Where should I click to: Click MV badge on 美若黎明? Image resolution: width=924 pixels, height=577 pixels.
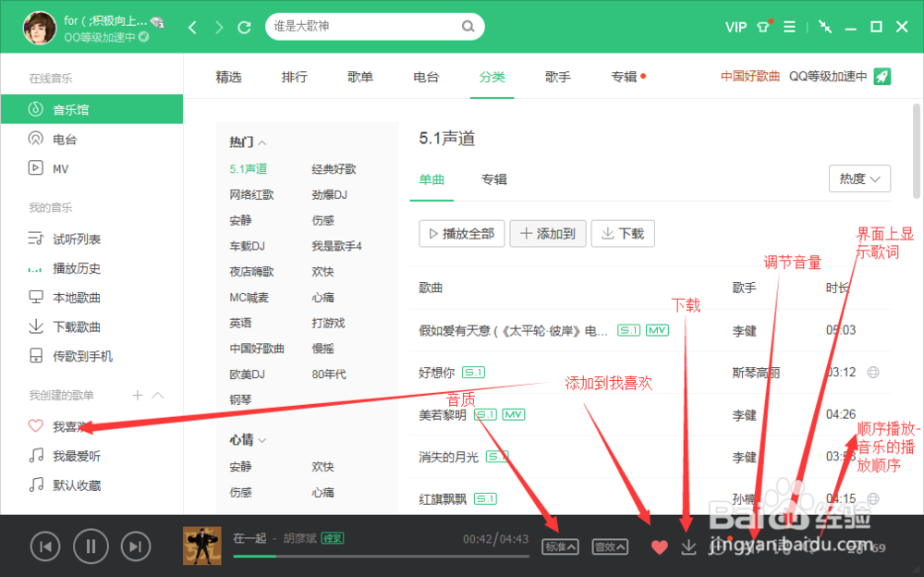tap(513, 415)
